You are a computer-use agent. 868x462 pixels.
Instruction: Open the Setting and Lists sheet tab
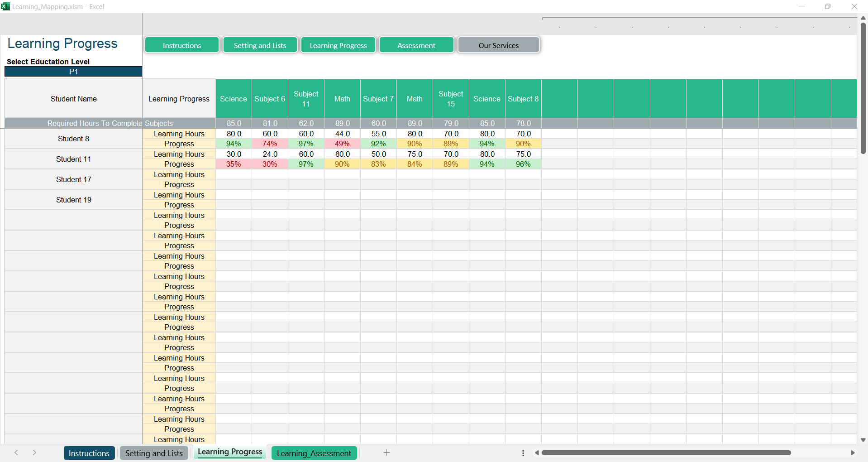point(154,453)
